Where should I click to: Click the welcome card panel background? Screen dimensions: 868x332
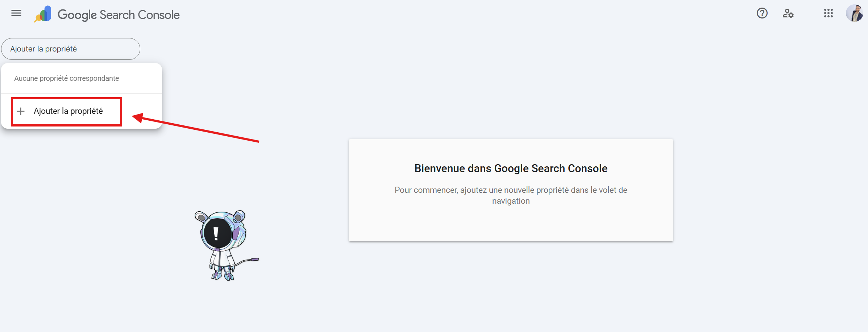click(511, 225)
